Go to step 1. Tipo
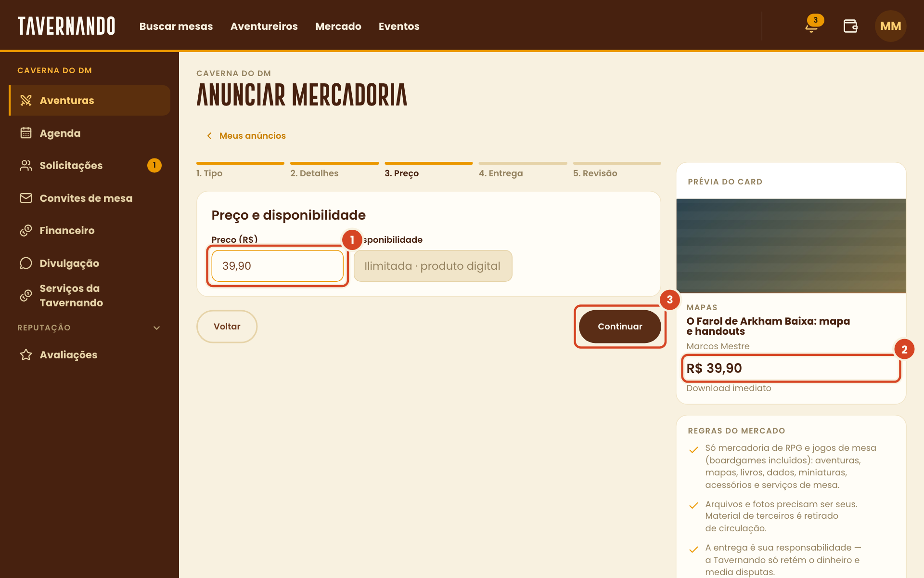Screen dimensions: 924x578 point(240,171)
